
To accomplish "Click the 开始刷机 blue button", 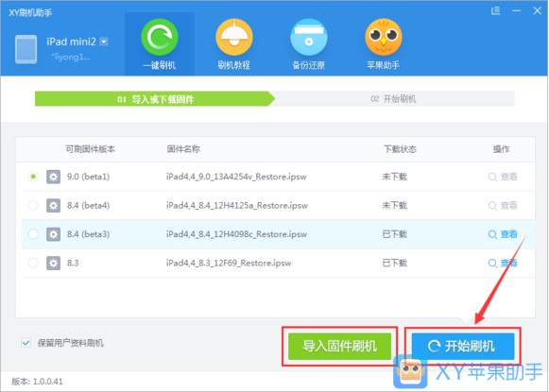I will [x=463, y=347].
